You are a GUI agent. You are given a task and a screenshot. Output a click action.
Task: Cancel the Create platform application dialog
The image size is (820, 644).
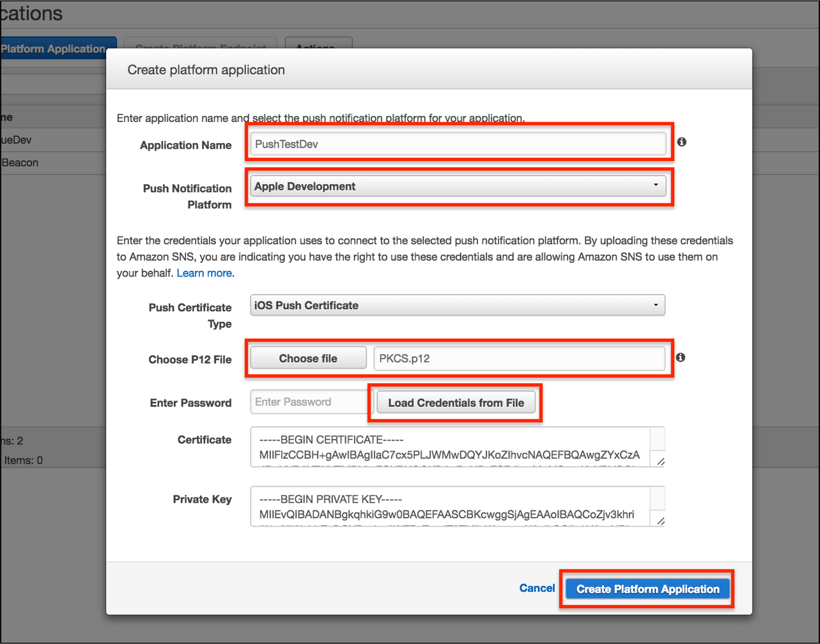(x=536, y=588)
